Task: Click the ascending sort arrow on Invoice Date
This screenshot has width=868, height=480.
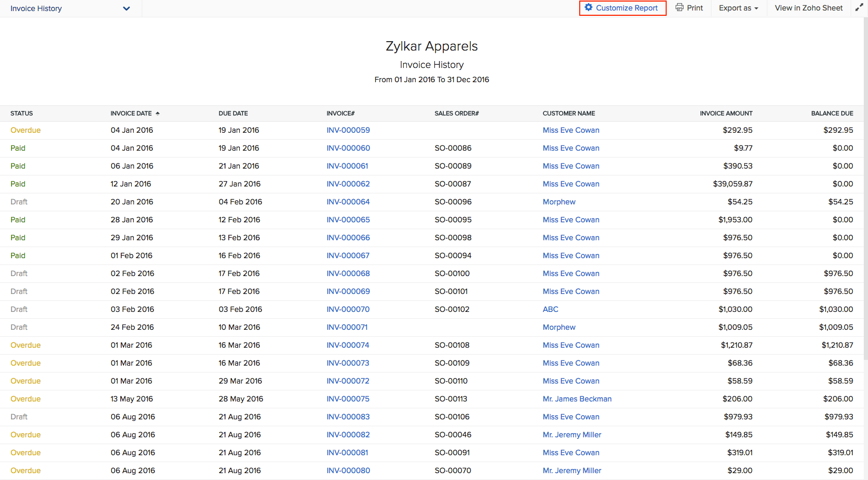Action: point(158,113)
